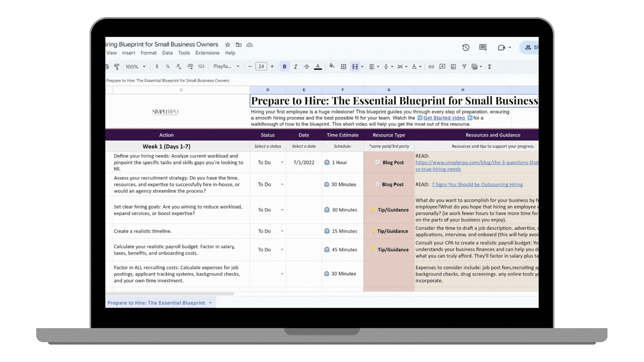Open the Get Started video link
The image size is (644, 362).
[444, 118]
